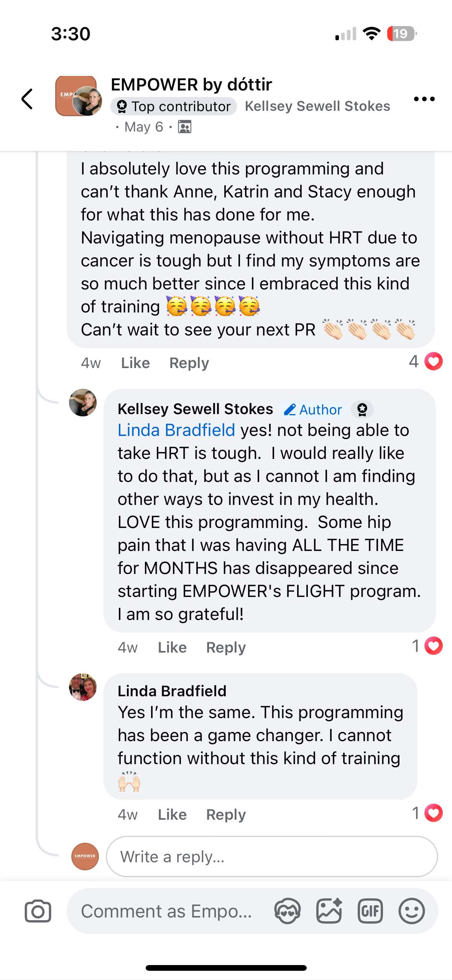Like the first comment about menopause
Screen dimensions: 452x980
click(x=135, y=363)
